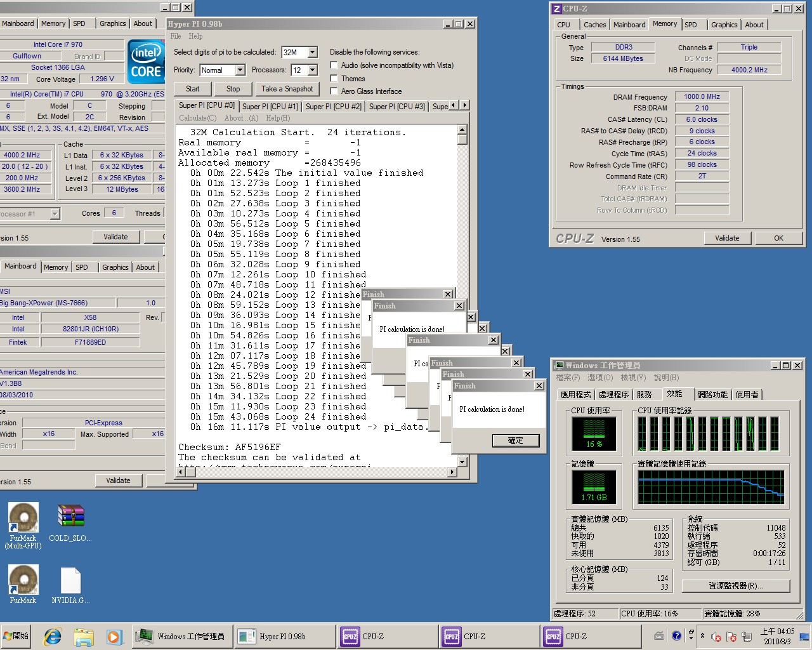Enable the Audio (Vista incompatibility) checkbox
812x650 pixels.
tap(334, 65)
